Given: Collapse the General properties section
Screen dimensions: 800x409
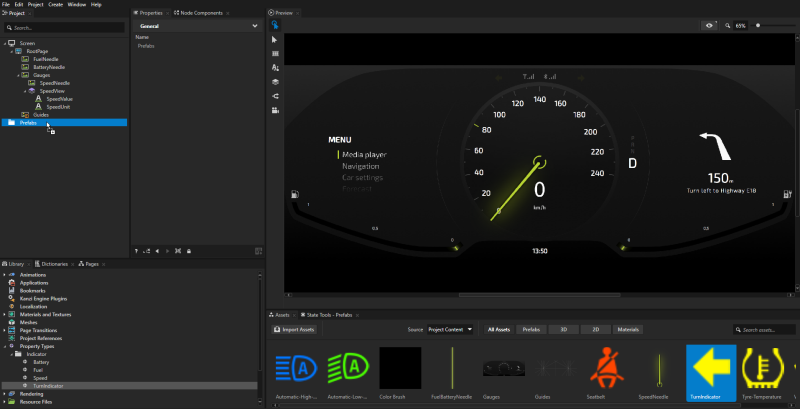Looking at the screenshot, I should (x=255, y=25).
